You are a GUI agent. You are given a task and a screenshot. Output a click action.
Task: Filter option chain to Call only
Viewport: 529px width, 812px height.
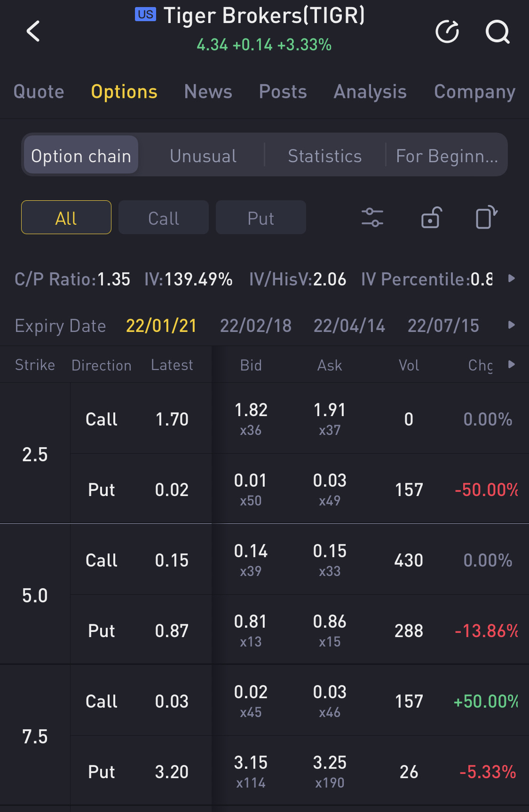pyautogui.click(x=164, y=218)
